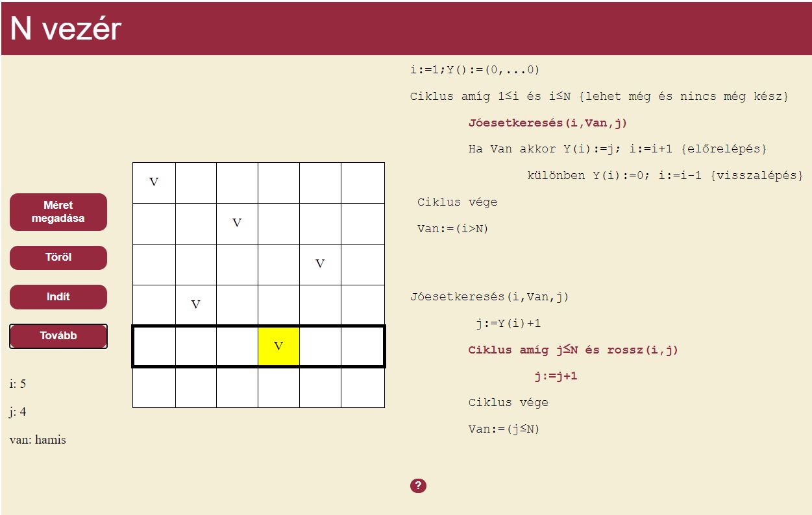812x515 pixels.
Task: Click the first cell of the outlined row
Action: click(x=154, y=346)
